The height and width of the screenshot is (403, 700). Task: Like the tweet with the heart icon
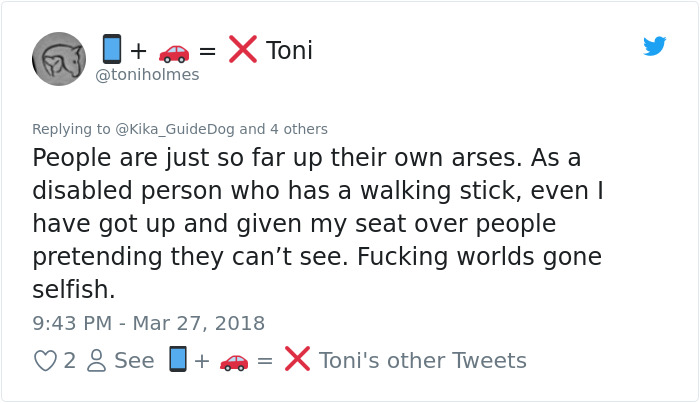[46, 360]
